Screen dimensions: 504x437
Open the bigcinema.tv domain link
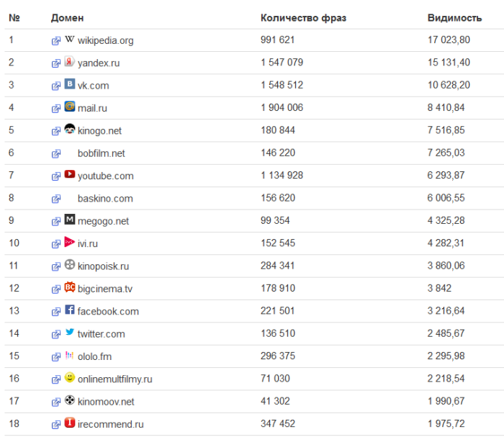pyautogui.click(x=105, y=289)
